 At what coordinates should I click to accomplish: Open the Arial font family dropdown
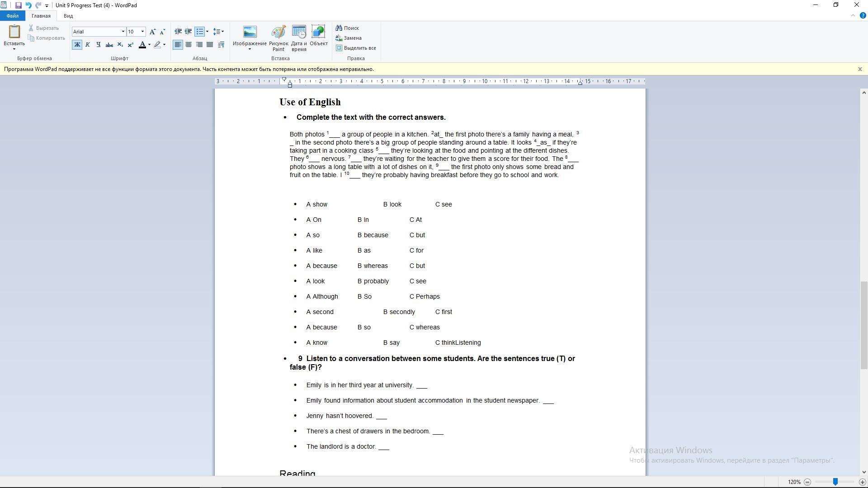[123, 32]
